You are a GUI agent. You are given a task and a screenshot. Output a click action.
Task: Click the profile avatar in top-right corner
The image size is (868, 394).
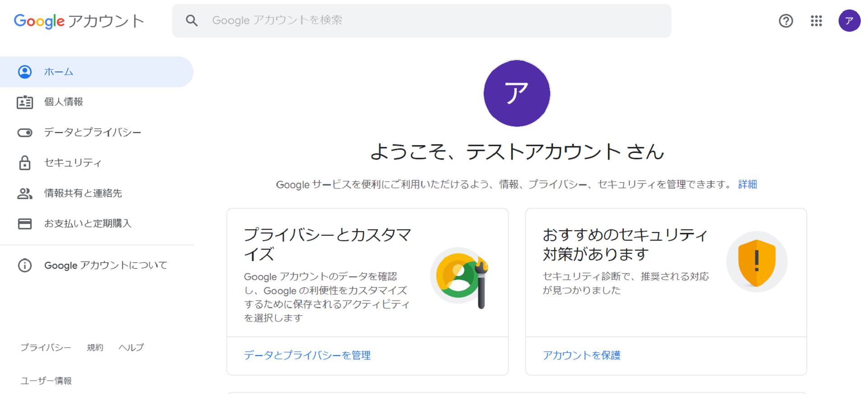[x=849, y=21]
